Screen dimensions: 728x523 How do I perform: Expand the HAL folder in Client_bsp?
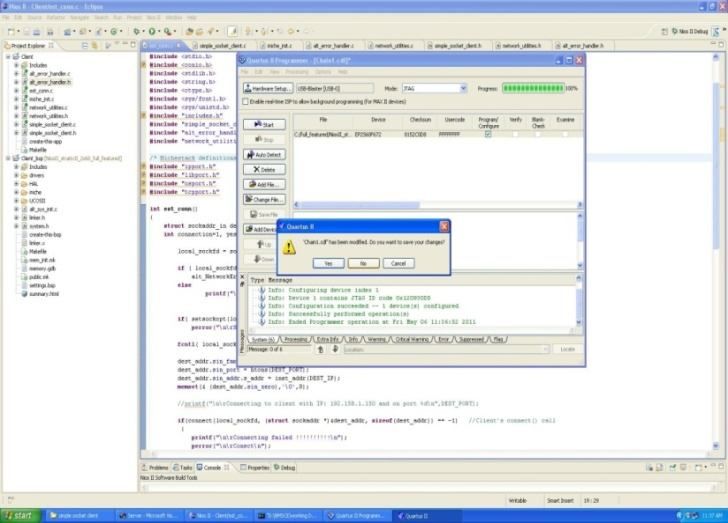tap(16, 183)
